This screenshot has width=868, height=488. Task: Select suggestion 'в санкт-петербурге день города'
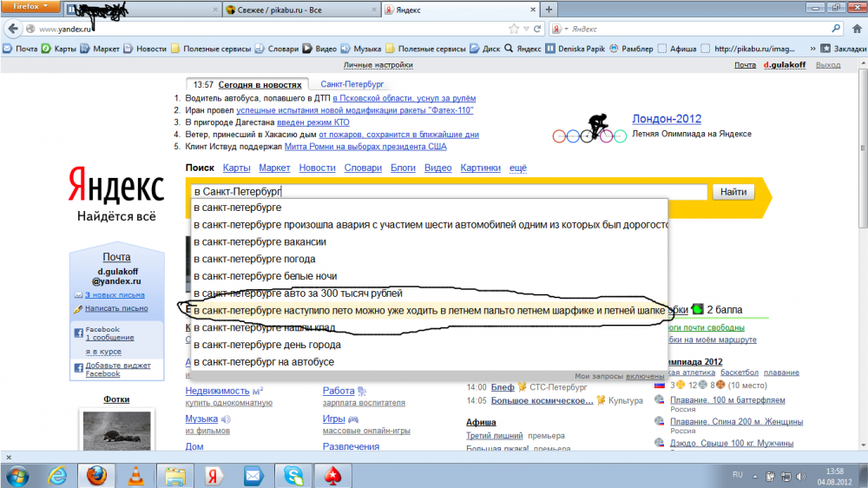click(429, 345)
